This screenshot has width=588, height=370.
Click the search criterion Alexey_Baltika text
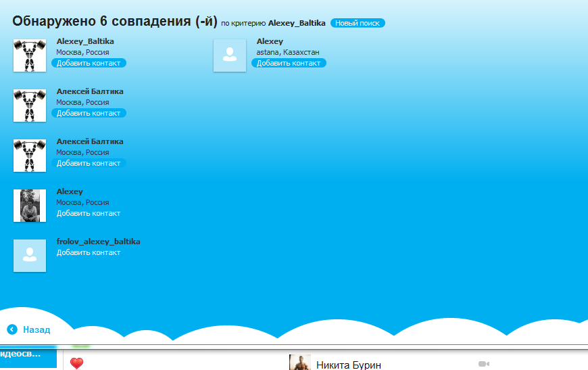(x=297, y=23)
